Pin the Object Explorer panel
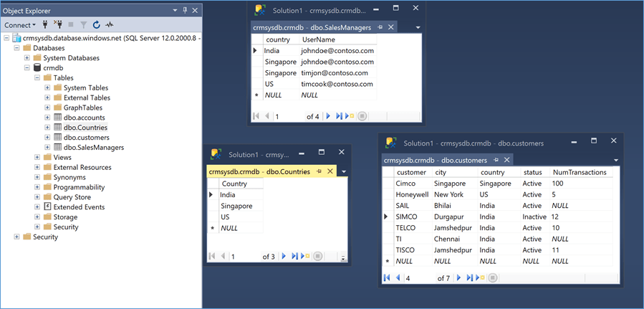Screen dimensions: 644x309 tap(185, 10)
